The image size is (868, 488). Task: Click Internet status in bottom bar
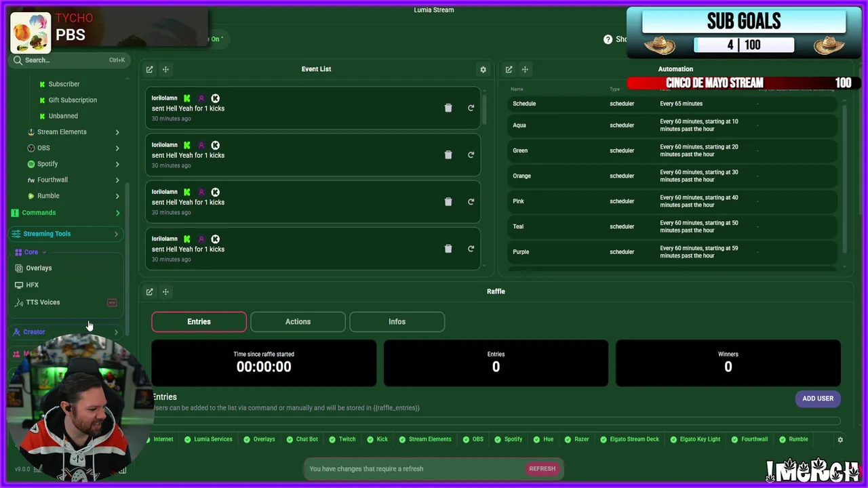160,439
